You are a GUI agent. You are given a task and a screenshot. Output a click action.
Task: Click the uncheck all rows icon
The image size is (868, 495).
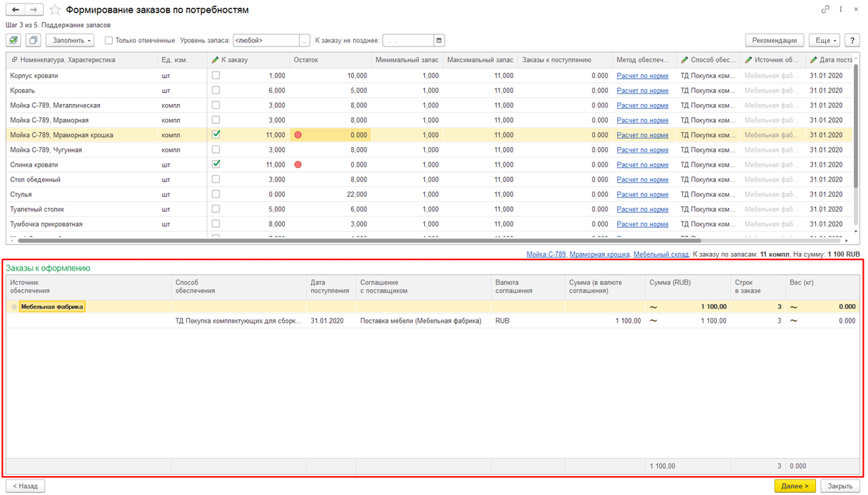[x=33, y=41]
